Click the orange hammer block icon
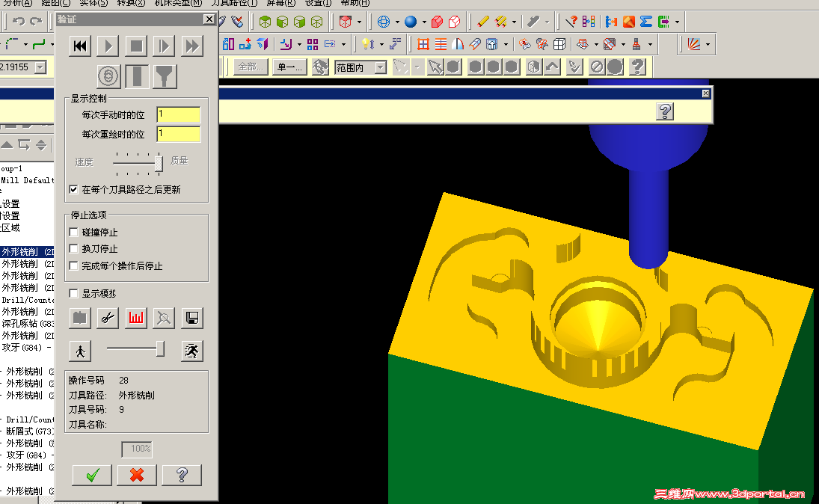The image size is (819, 504). (x=629, y=22)
